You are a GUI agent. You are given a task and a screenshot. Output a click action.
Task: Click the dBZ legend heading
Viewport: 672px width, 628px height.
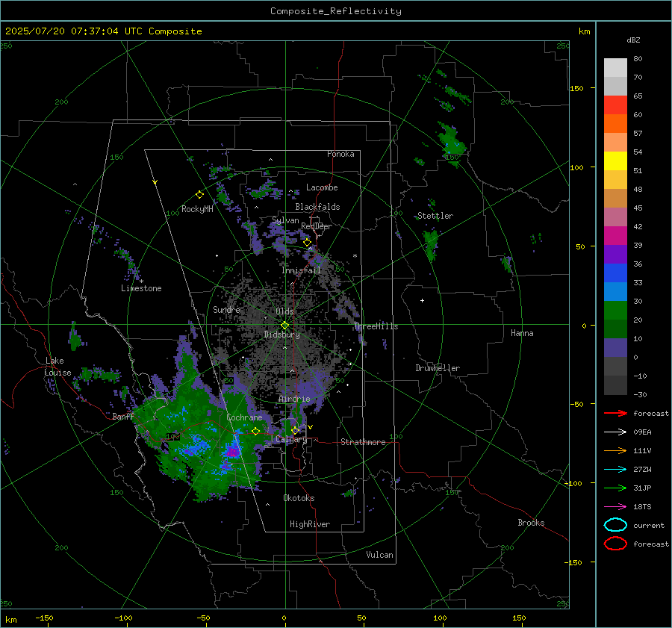(x=633, y=40)
